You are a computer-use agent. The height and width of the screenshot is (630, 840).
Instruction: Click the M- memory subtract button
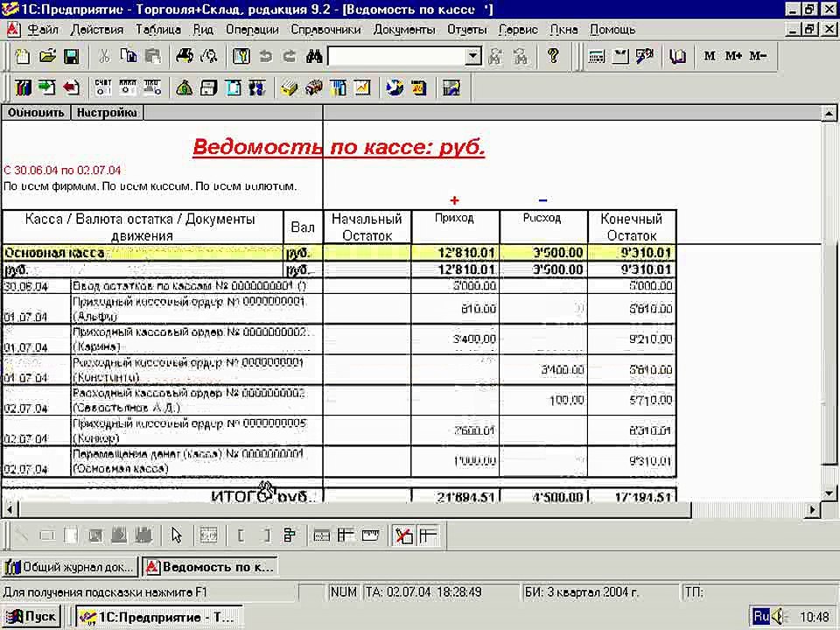758,56
